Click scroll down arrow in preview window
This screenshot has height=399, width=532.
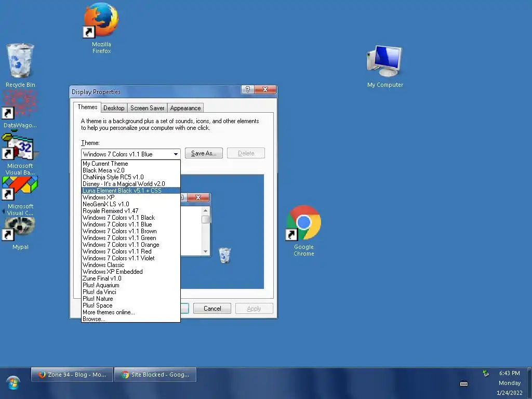point(205,251)
